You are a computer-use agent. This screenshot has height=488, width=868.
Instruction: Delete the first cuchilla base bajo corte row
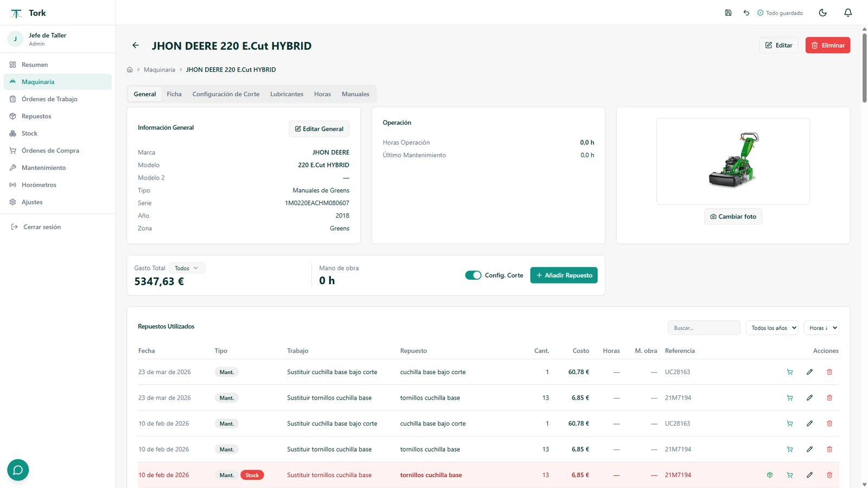coord(829,372)
